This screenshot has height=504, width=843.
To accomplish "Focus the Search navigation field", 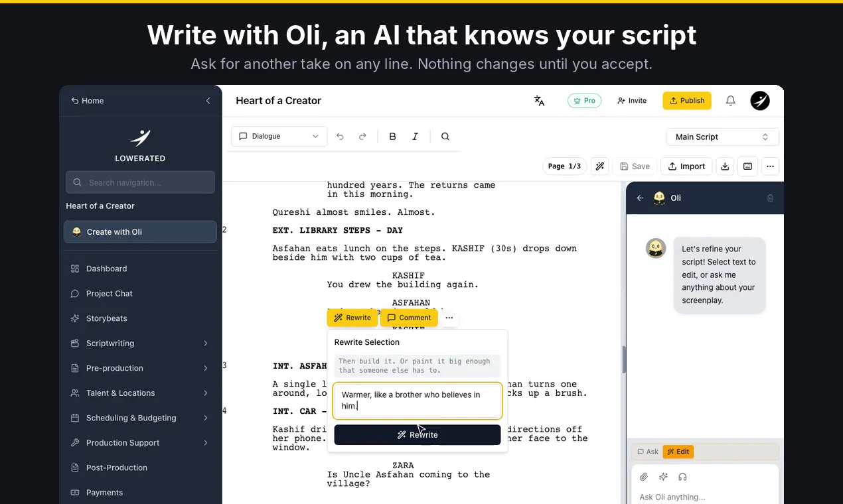I will (x=140, y=182).
